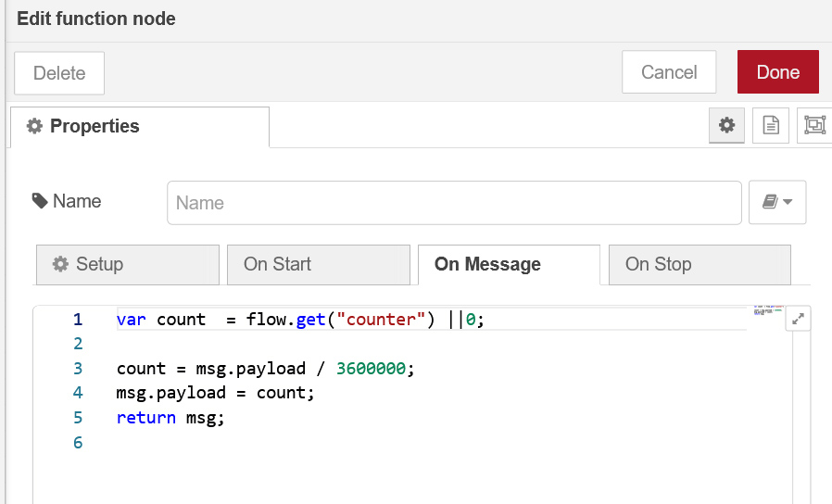Click code line 1 'var count' text
This screenshot has width=832, height=504.
coord(161,320)
